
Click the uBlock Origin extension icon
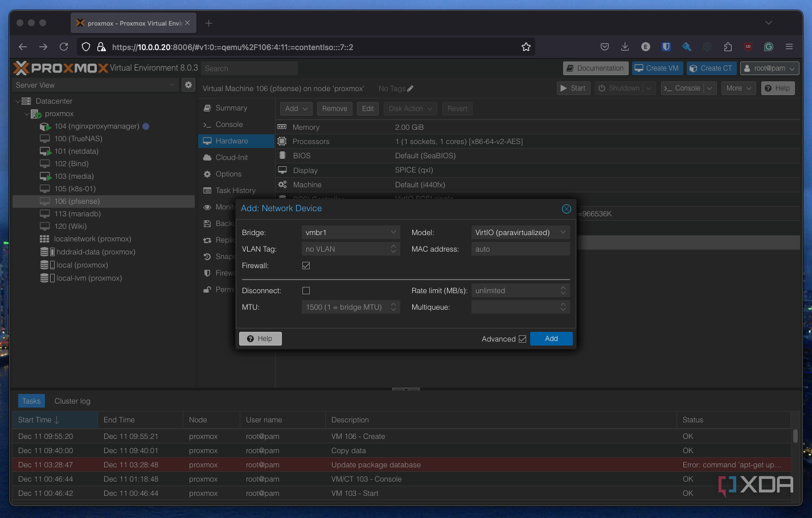pos(748,47)
